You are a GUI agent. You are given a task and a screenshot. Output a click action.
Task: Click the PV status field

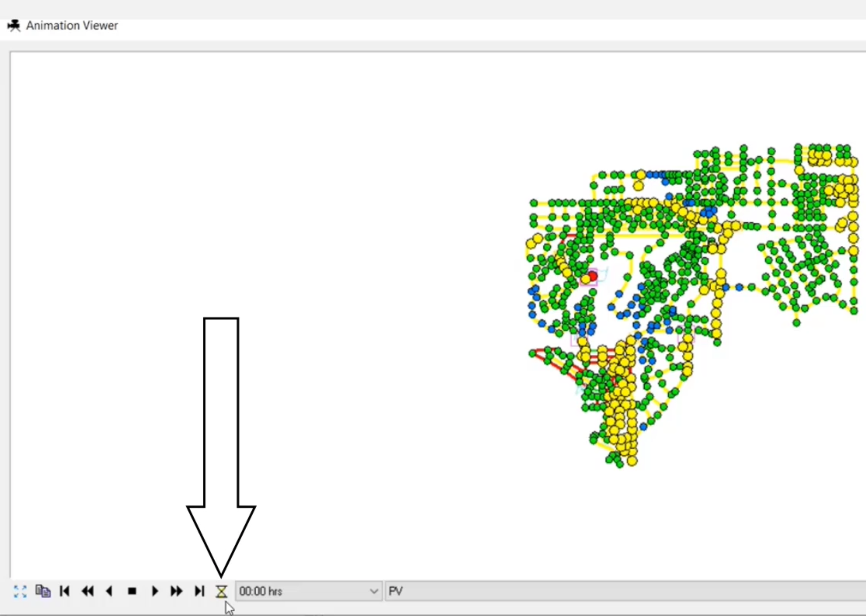tap(625, 591)
